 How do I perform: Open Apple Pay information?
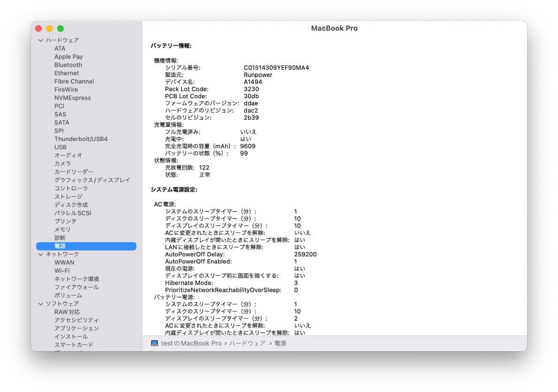click(69, 56)
